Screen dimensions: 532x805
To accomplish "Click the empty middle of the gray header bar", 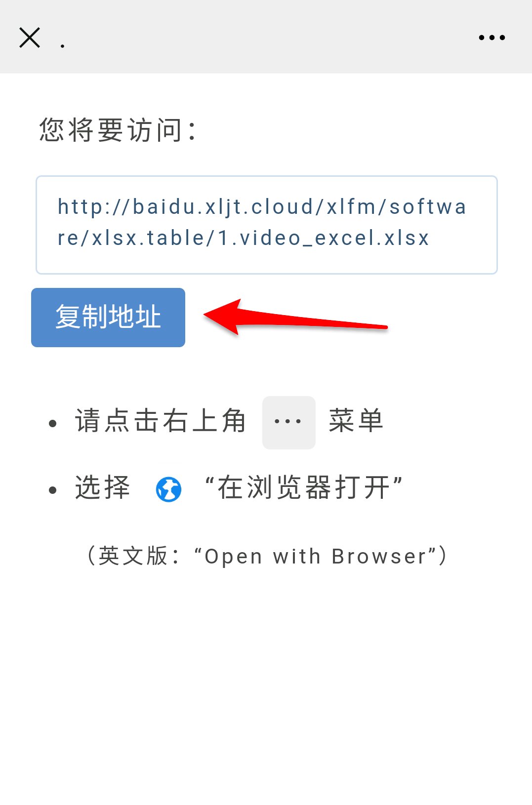I will (267, 37).
